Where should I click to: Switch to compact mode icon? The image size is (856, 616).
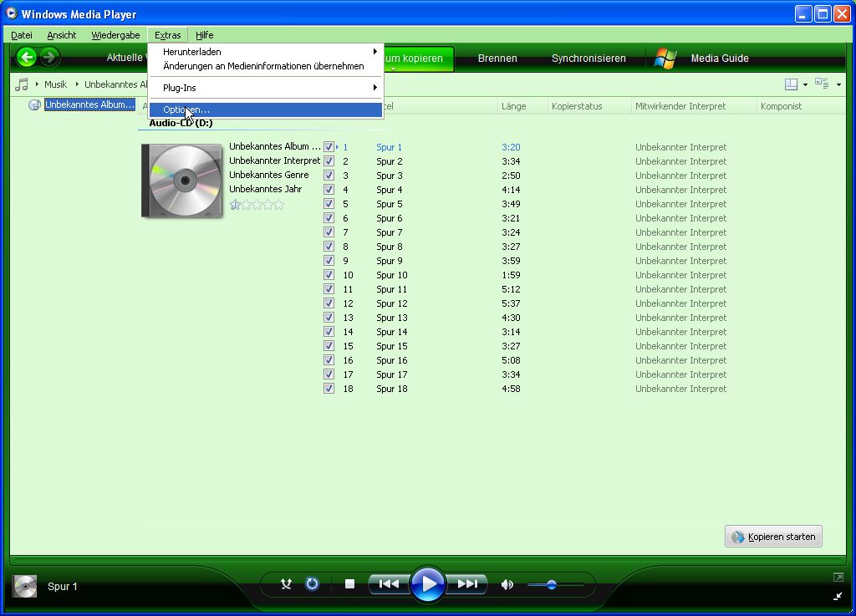[x=838, y=596]
